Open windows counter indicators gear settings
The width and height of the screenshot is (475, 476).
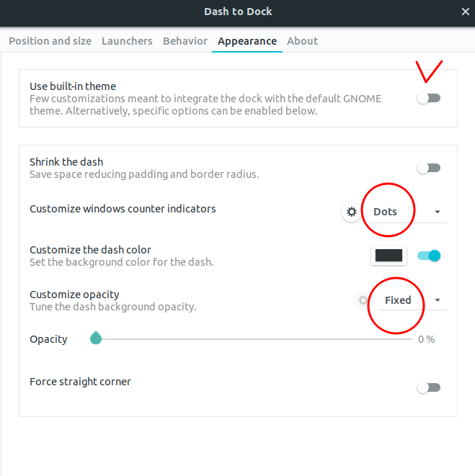352,212
